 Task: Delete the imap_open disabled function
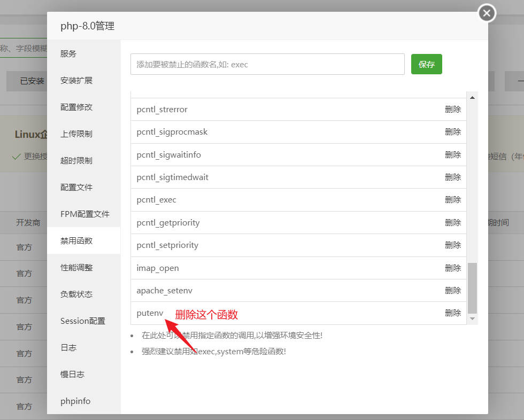tap(452, 268)
